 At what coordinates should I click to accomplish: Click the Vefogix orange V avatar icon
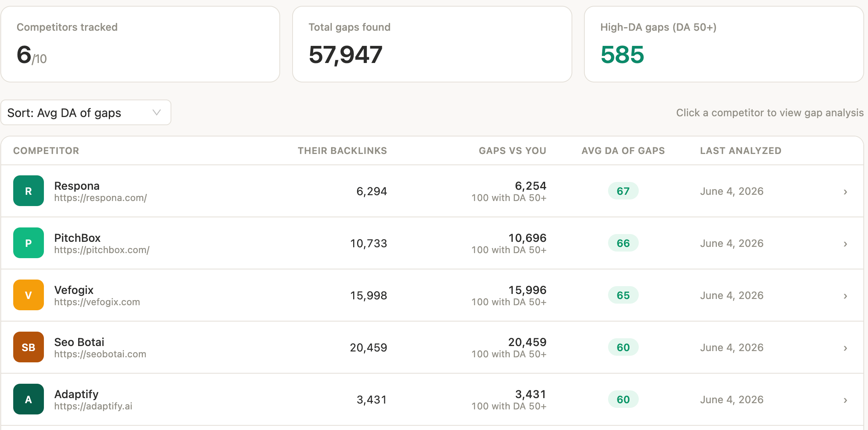[x=28, y=295]
